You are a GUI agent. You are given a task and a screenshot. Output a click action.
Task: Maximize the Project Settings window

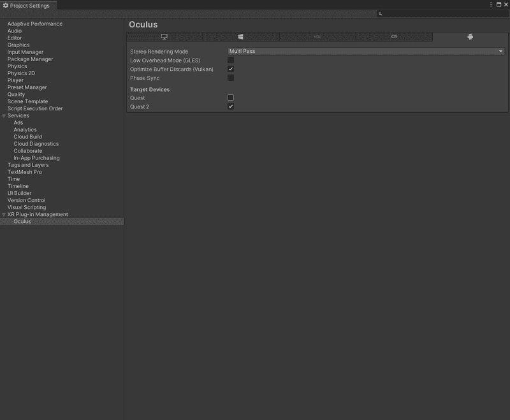(499, 4)
